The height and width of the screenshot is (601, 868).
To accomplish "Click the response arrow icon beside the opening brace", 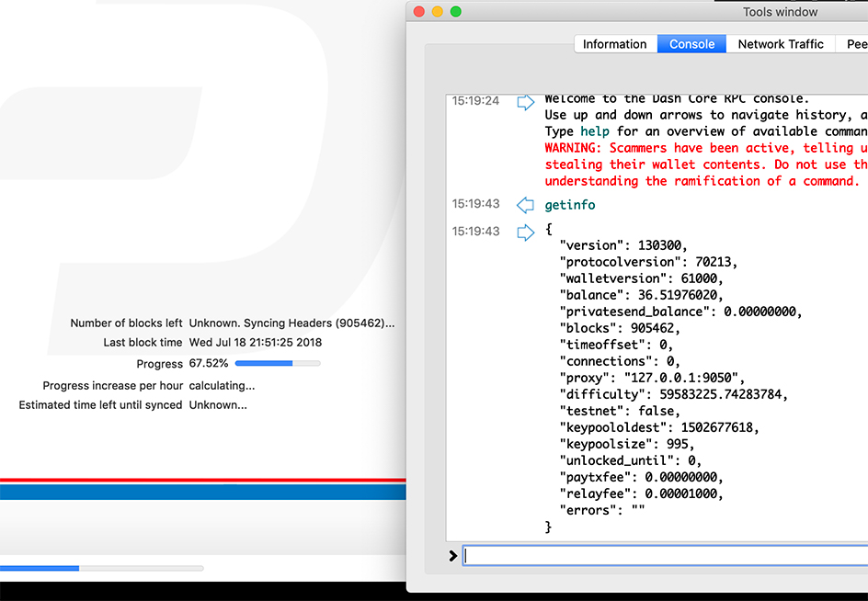I will coord(525,232).
